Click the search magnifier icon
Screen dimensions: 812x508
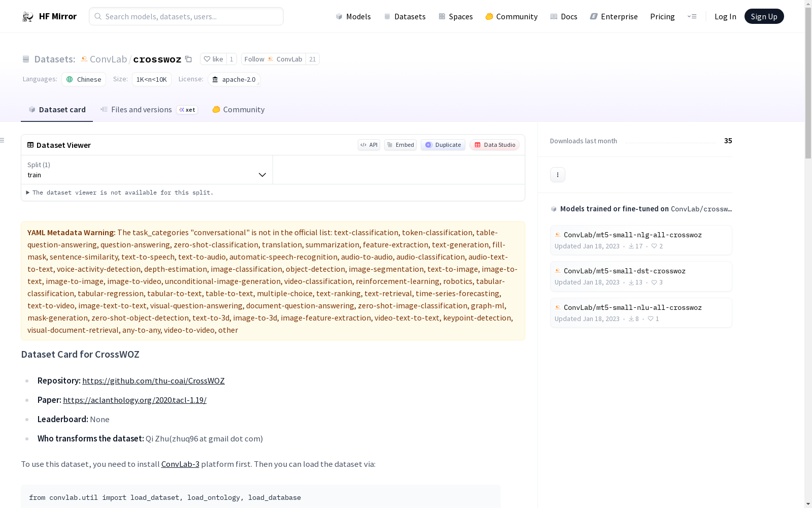[x=98, y=16]
